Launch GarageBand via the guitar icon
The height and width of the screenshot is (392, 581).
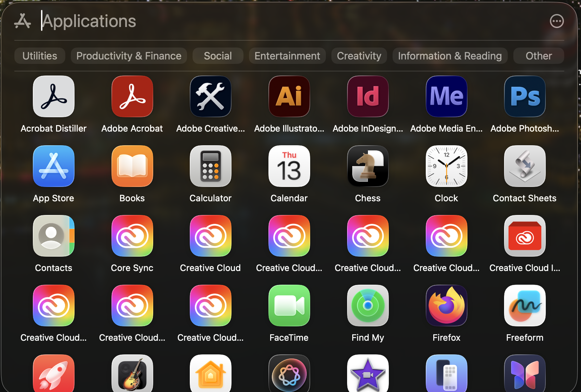pyautogui.click(x=132, y=374)
